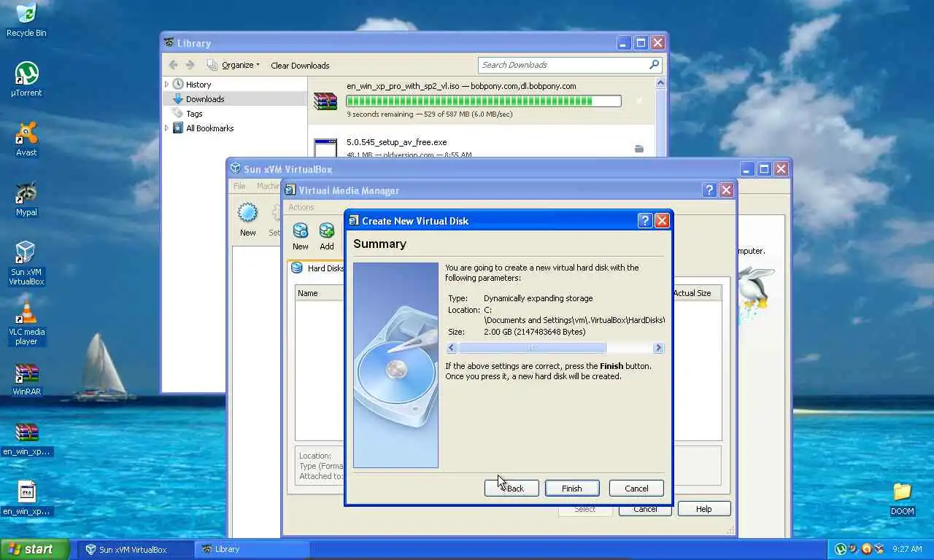Click the 9:27 AM system clock
The width and height of the screenshot is (934, 560).
click(907, 549)
